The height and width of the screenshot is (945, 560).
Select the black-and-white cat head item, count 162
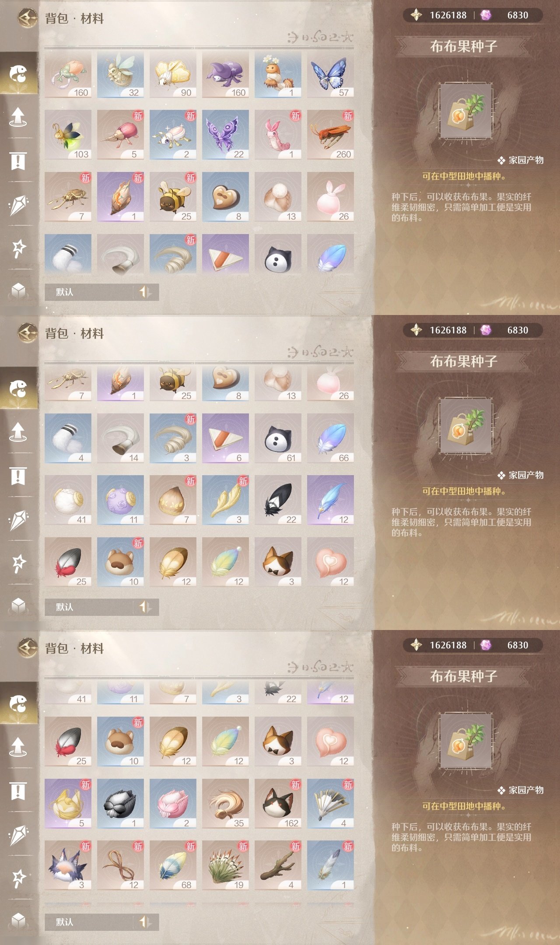[x=278, y=804]
